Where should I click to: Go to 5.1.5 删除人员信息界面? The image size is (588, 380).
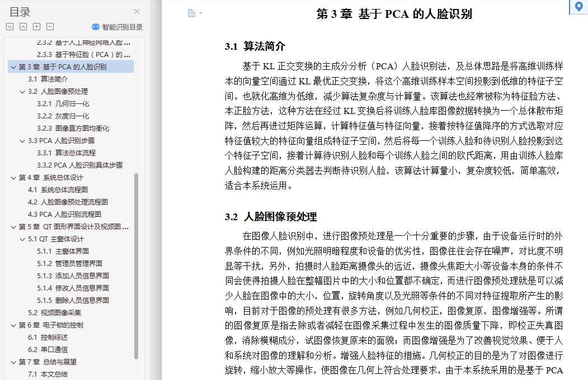[x=73, y=301]
